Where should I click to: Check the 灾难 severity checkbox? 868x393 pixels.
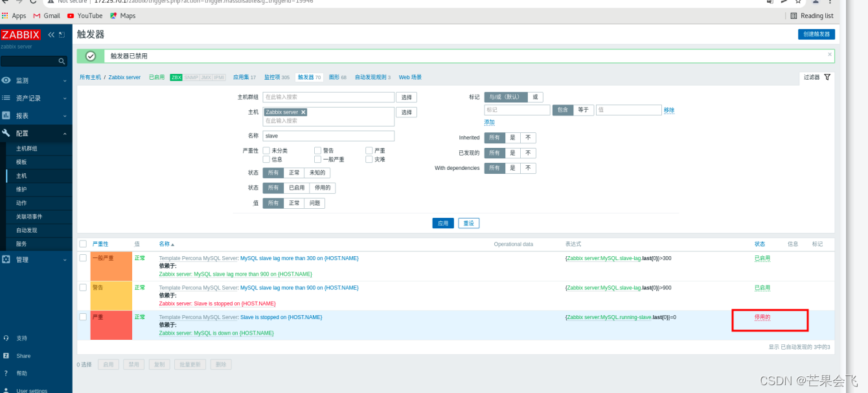point(369,159)
